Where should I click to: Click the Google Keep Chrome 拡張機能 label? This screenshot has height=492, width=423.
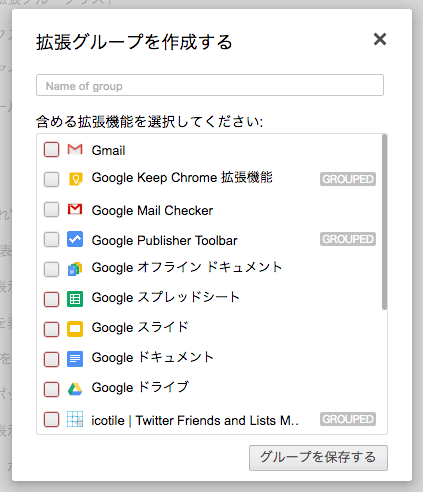182,178
